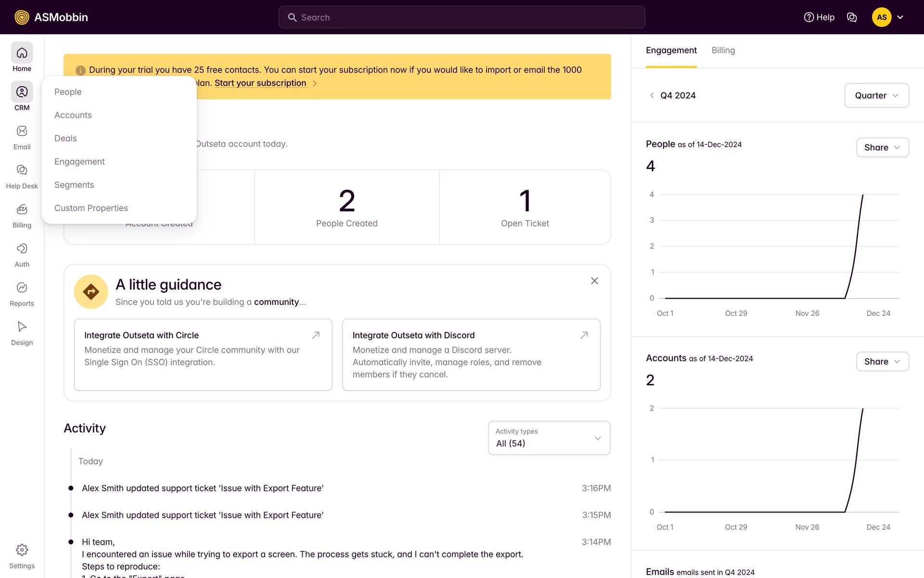Click the chat messages icon in header
924x578 pixels.
click(x=851, y=17)
